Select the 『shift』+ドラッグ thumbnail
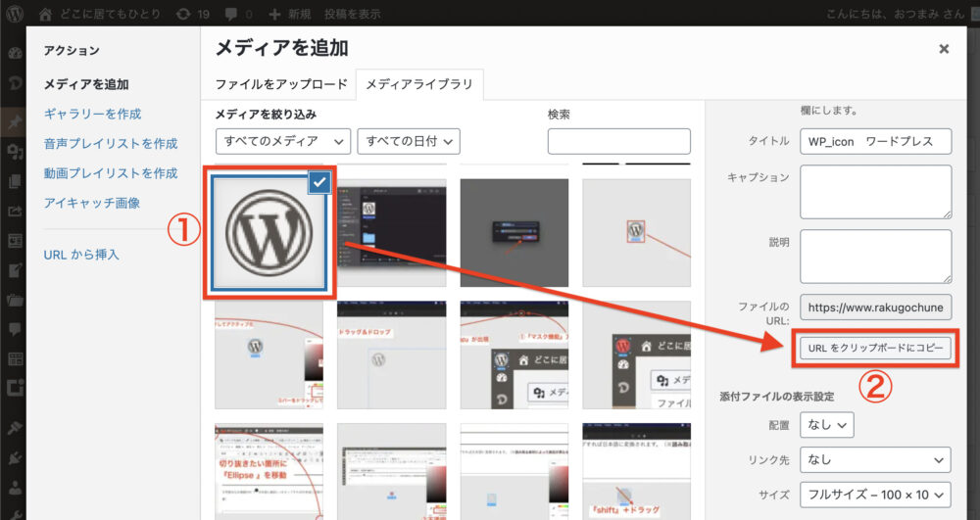 point(637,472)
